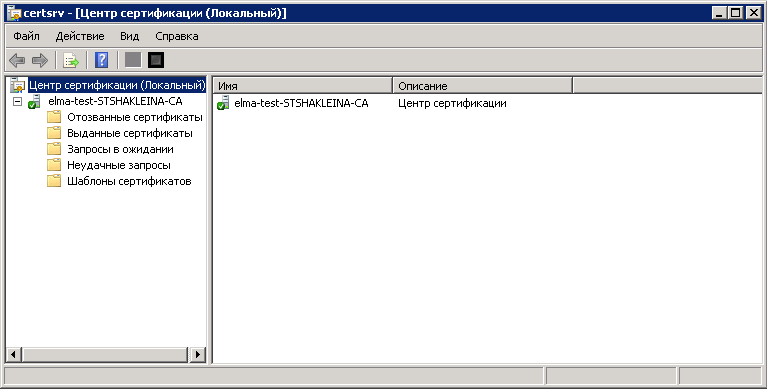Sort by the Описание column header
The image size is (767, 389).
pos(483,86)
